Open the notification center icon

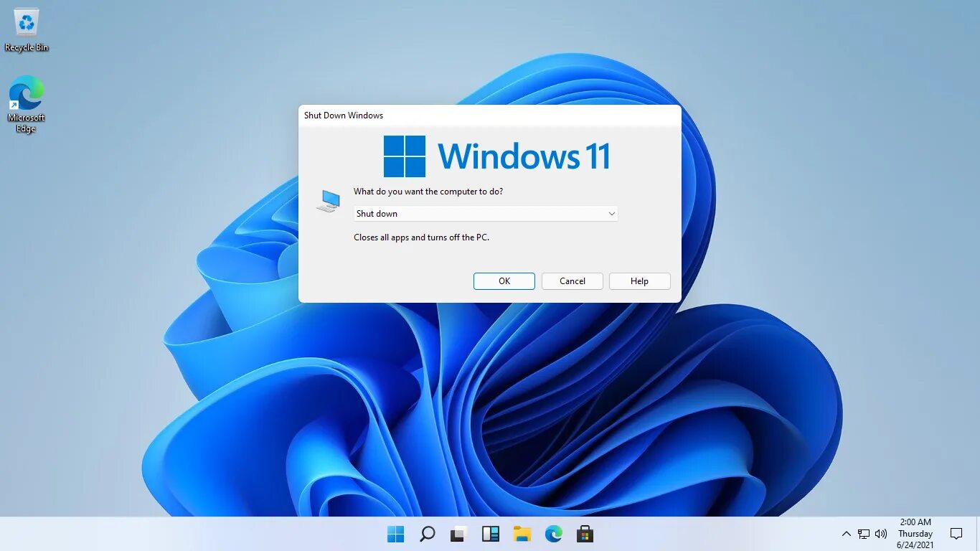956,534
